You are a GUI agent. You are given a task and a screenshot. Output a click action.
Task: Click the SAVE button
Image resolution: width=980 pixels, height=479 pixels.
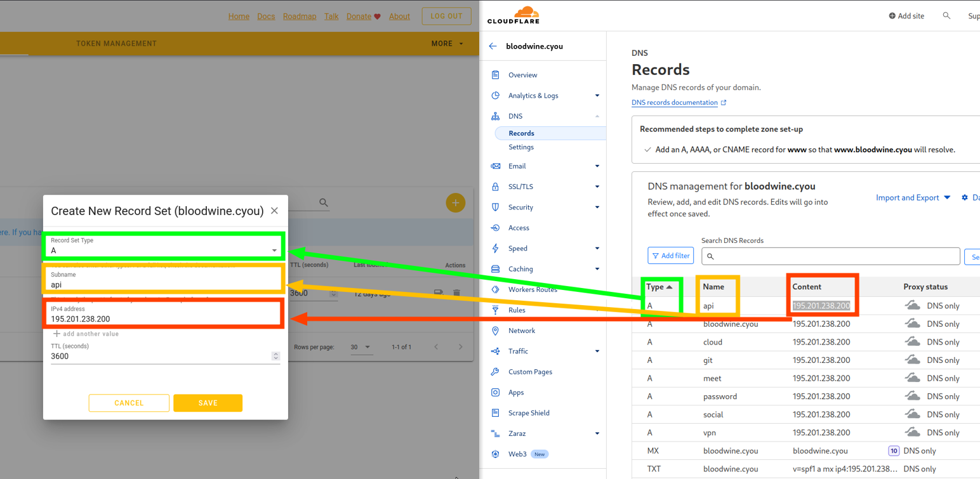208,403
